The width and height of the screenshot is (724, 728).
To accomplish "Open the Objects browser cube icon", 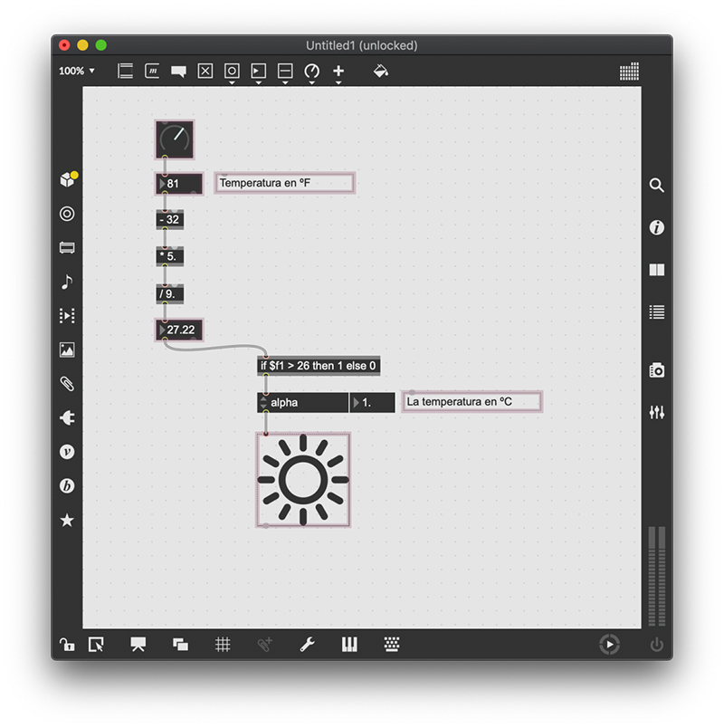I will pos(68,179).
